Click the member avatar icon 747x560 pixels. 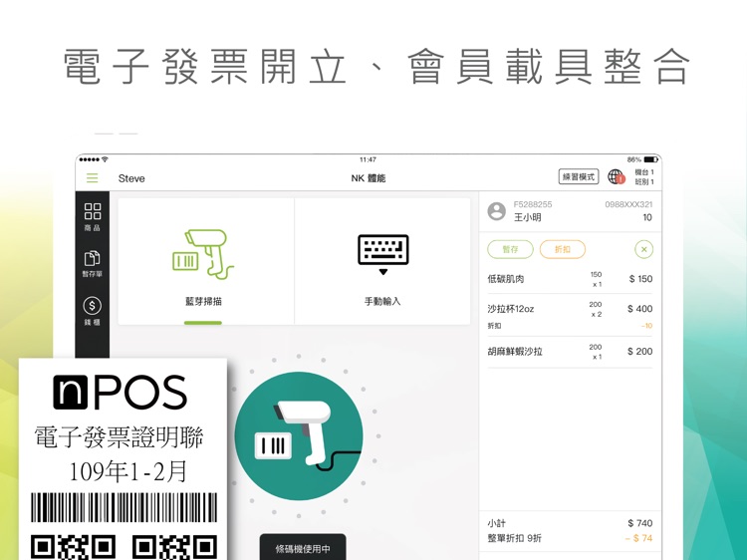pos(496,210)
